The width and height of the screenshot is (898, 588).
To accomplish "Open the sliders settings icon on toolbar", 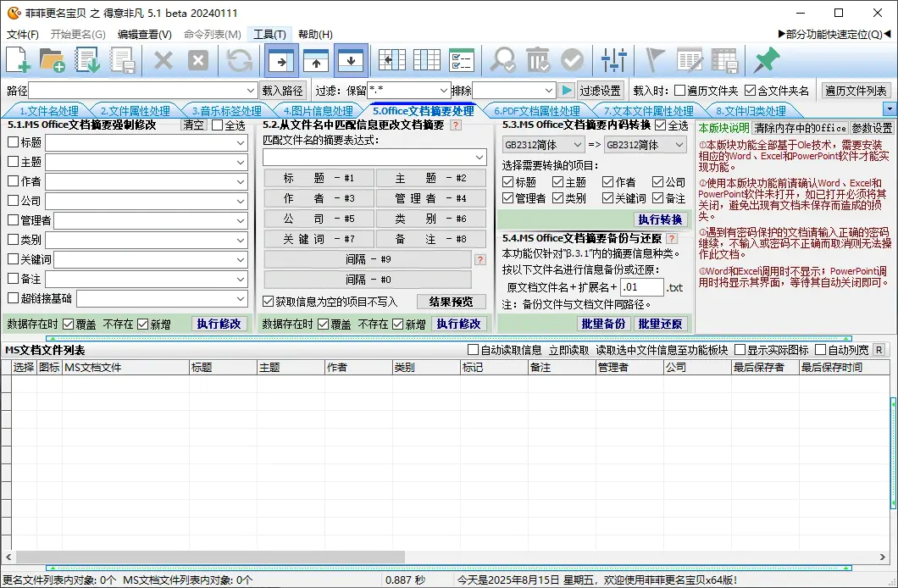I will (x=613, y=59).
